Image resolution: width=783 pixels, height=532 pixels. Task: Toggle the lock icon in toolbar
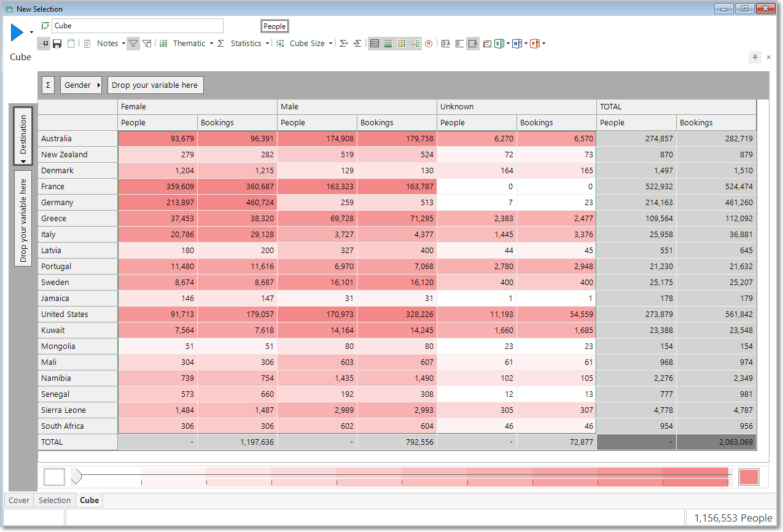tap(44, 44)
